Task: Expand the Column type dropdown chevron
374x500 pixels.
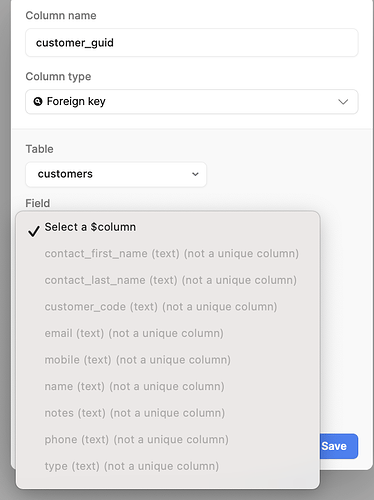Action: point(343,102)
